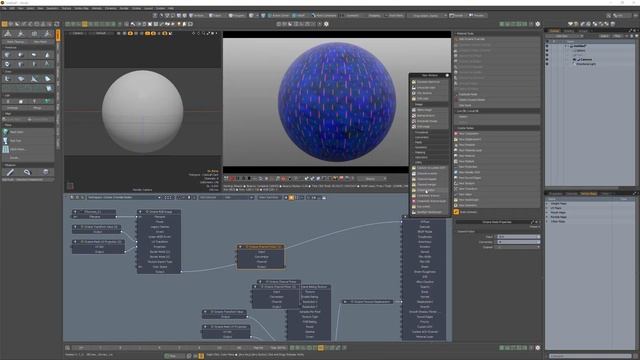Click the orange icon at the bottom of the shader list
This screenshot has width=640, height=360.
[x=456, y=212]
